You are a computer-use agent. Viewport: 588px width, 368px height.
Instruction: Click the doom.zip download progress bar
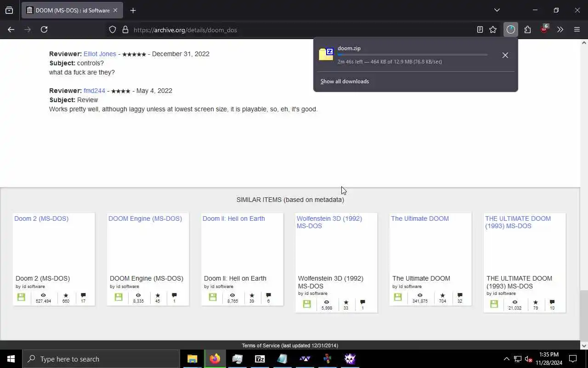(x=413, y=55)
